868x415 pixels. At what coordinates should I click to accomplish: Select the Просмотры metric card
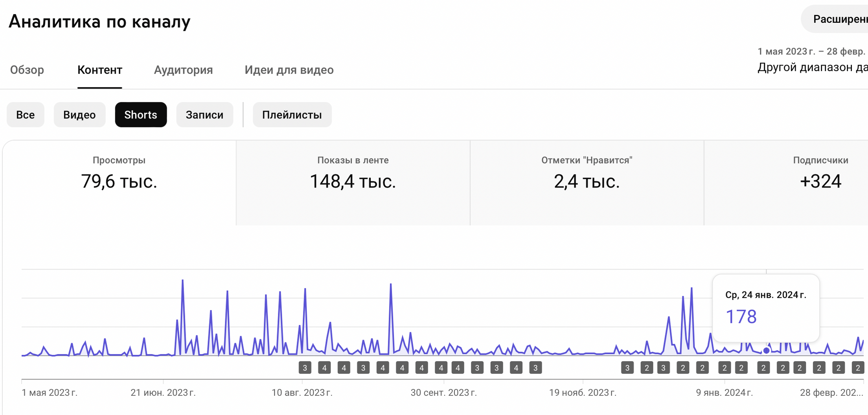119,183
